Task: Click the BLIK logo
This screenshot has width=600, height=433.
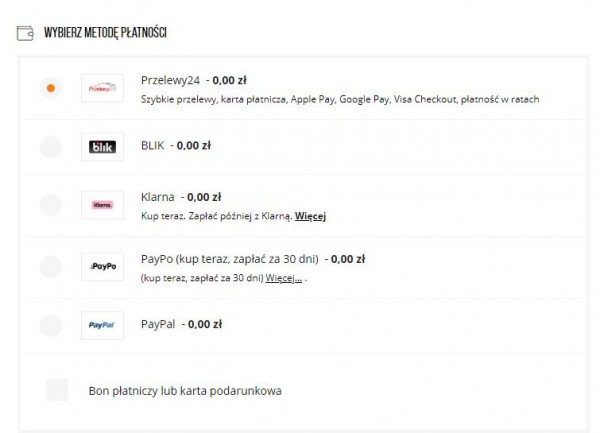Action: (x=102, y=147)
